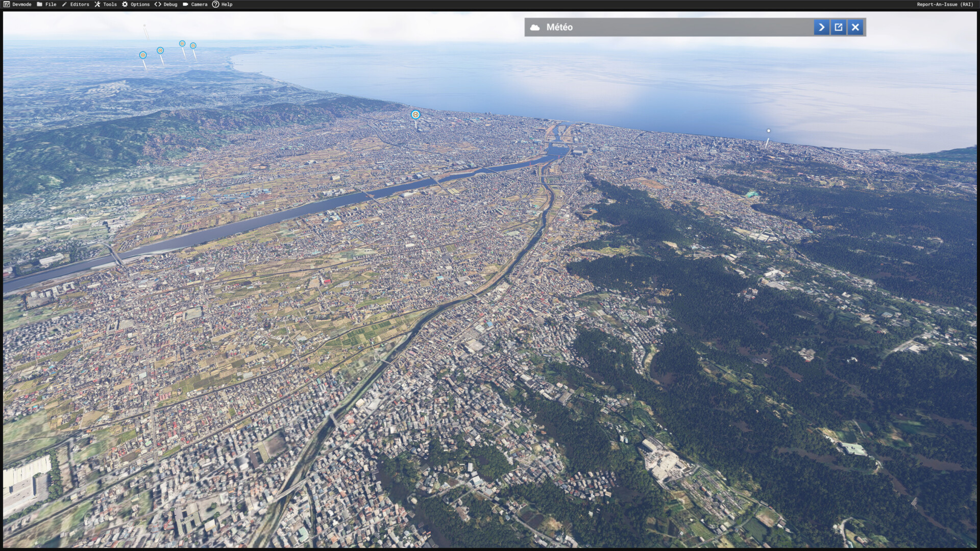
Task: Click the white dot marker near coastline
Action: 769,131
